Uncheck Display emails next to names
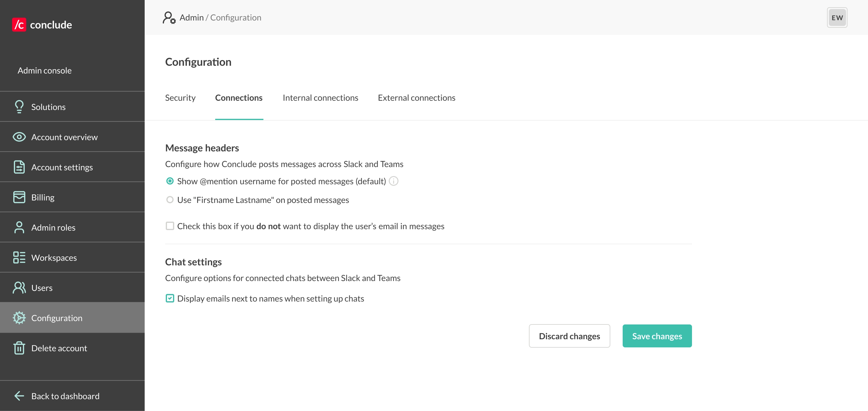Screen dimensions: 868x411 point(170,299)
